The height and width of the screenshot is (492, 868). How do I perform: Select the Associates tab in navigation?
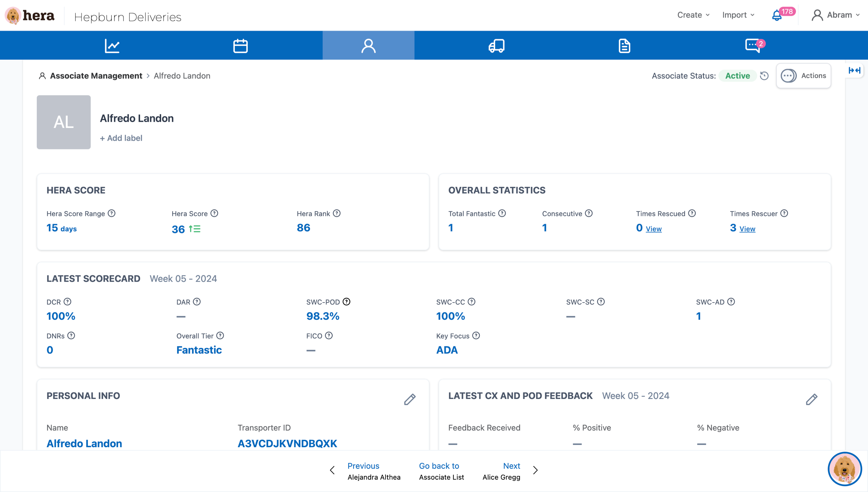(x=368, y=45)
